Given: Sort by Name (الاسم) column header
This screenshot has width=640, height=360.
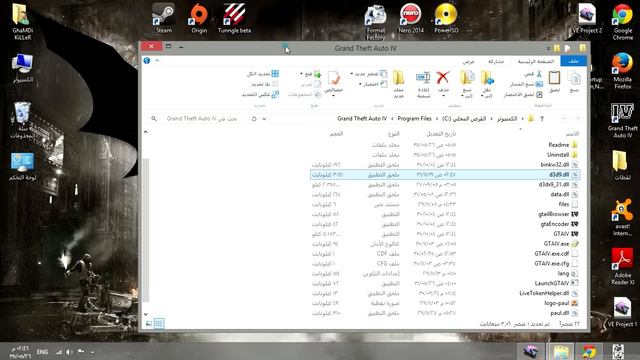Looking at the screenshot, I should tap(572, 134).
